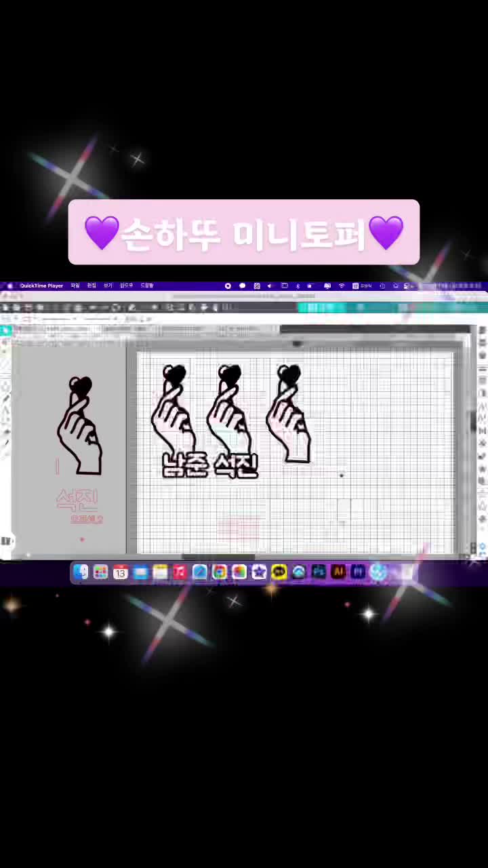Open the QuickTime Player menu
488x868 pixels.
click(41, 285)
